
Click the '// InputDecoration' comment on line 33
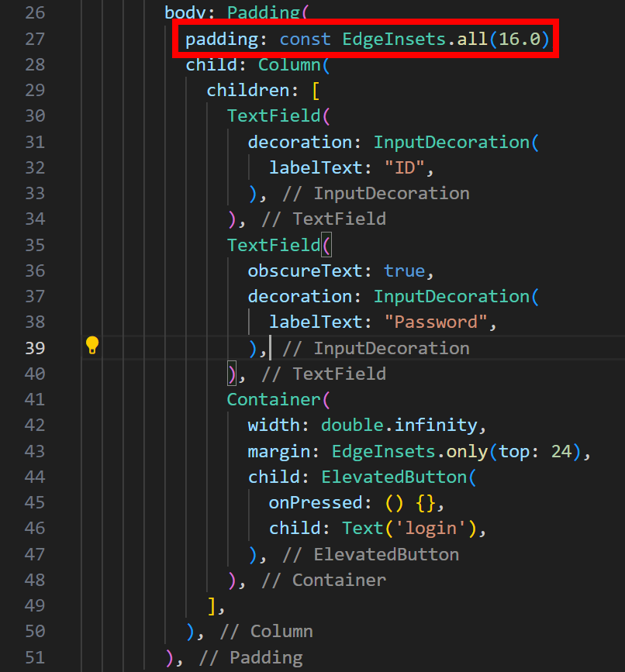coord(376,194)
